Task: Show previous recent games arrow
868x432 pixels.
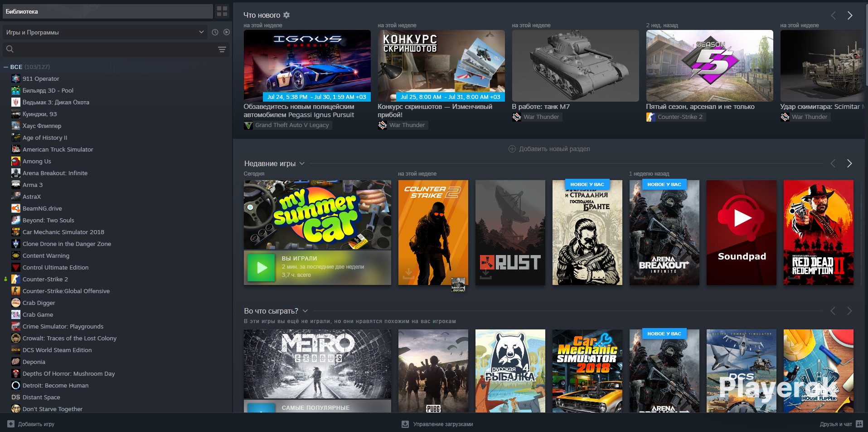Action: [x=833, y=163]
